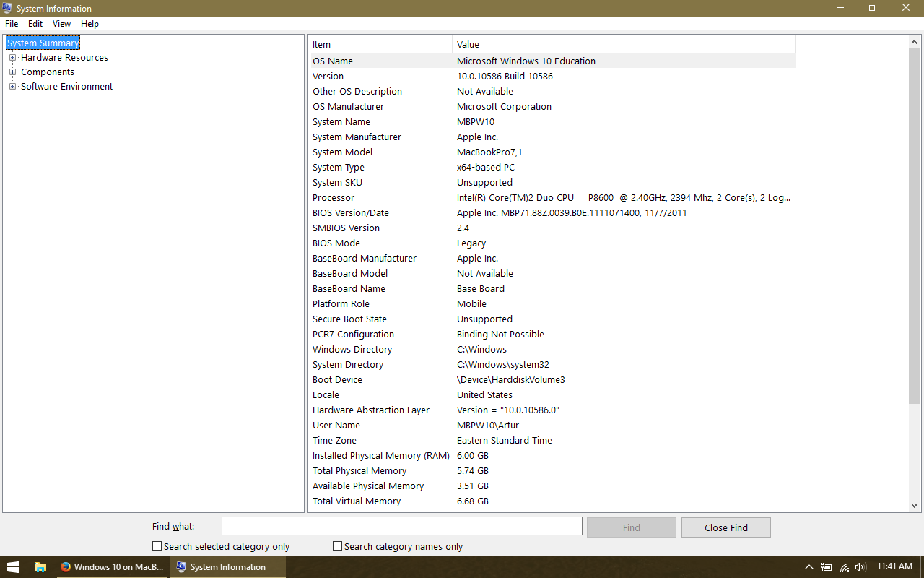Select the OS Name row

(x=553, y=61)
